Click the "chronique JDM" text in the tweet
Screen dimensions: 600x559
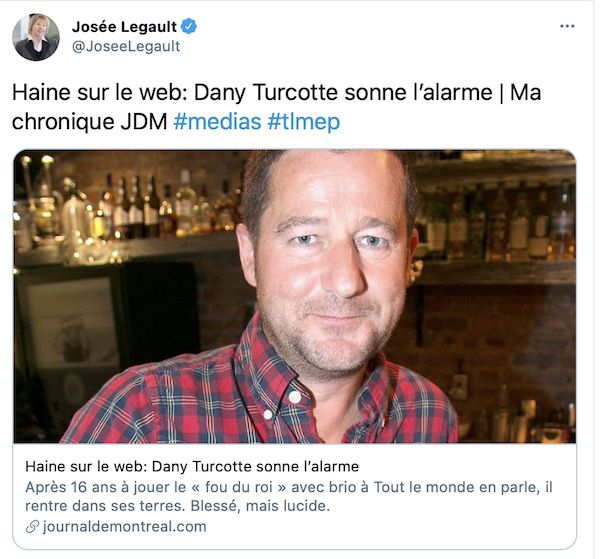click(90, 122)
